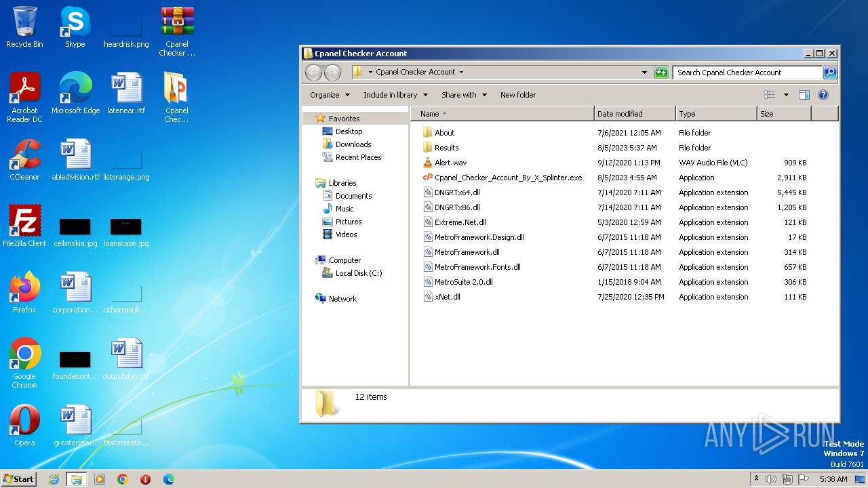Open the Start menu
This screenshot has width=868, height=488.
(x=19, y=479)
